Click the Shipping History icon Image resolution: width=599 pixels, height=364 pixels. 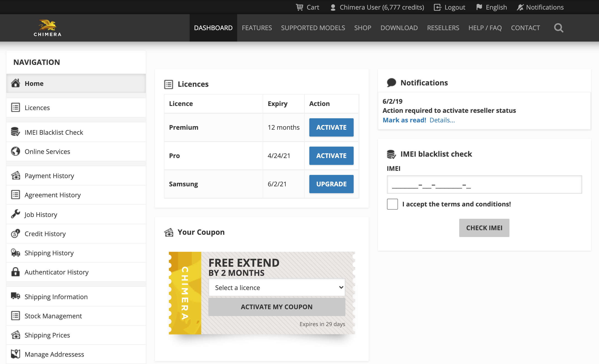(16, 253)
